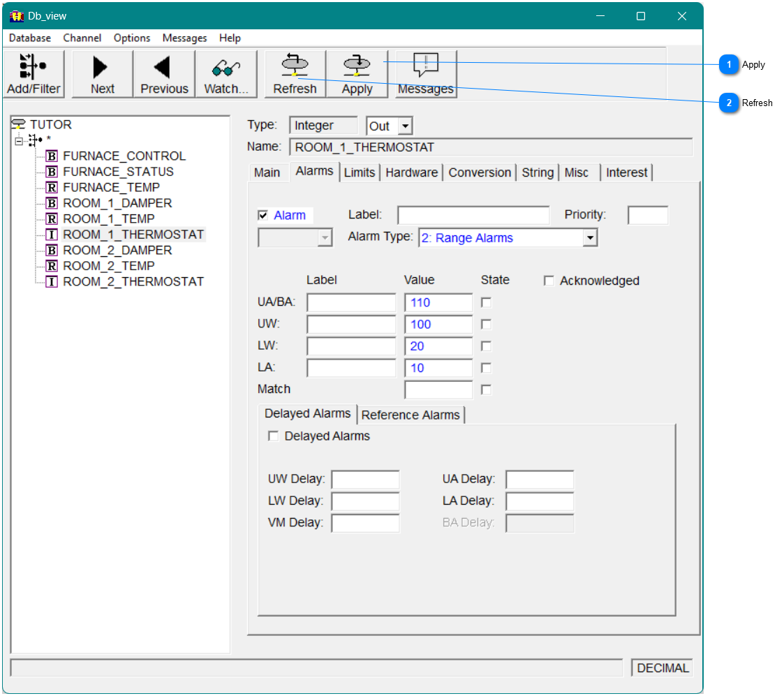Open the Channel menu
Image resolution: width=784 pixels, height=696 pixels.
82,38
